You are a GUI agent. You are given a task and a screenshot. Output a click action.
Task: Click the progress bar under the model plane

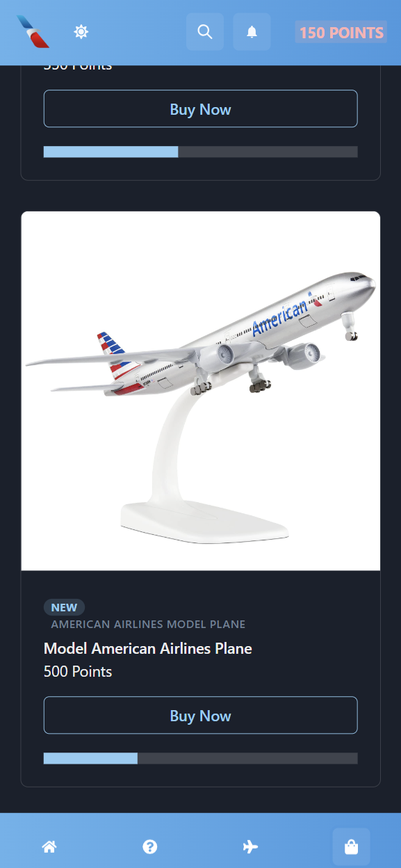[x=201, y=758]
